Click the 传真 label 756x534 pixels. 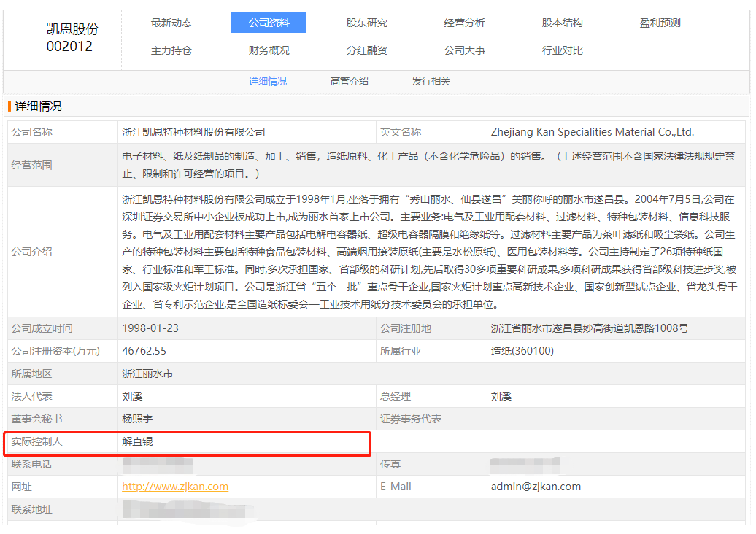tap(390, 464)
